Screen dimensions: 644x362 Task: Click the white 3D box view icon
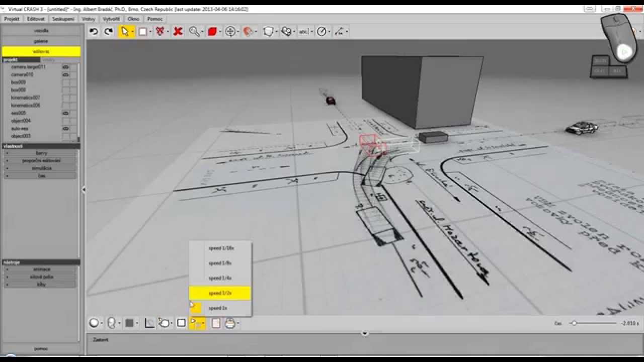(268, 32)
